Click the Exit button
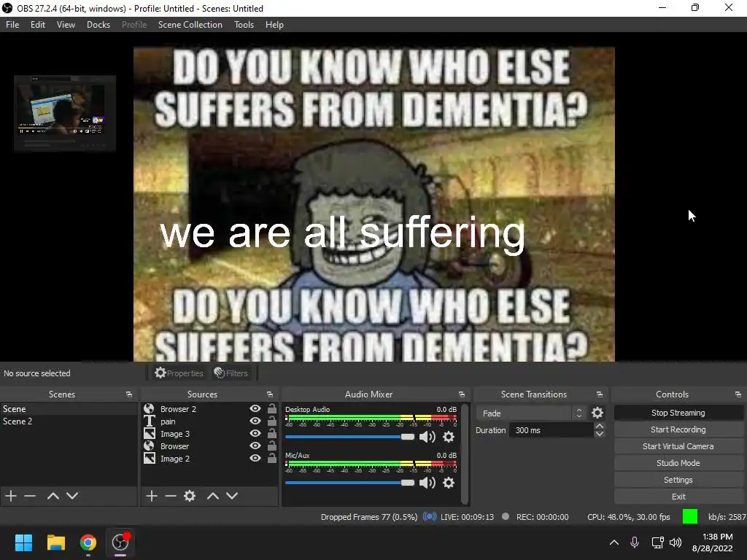 click(x=678, y=497)
